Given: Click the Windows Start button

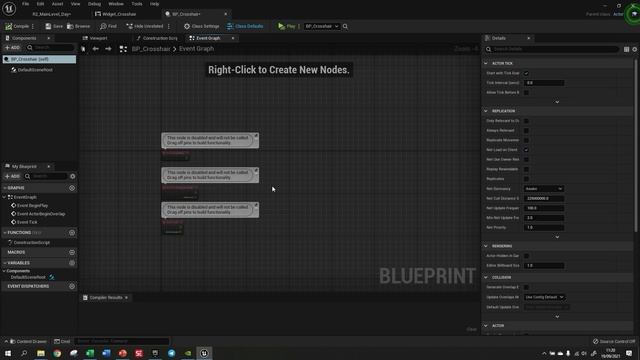Looking at the screenshot, I should [x=8, y=353].
